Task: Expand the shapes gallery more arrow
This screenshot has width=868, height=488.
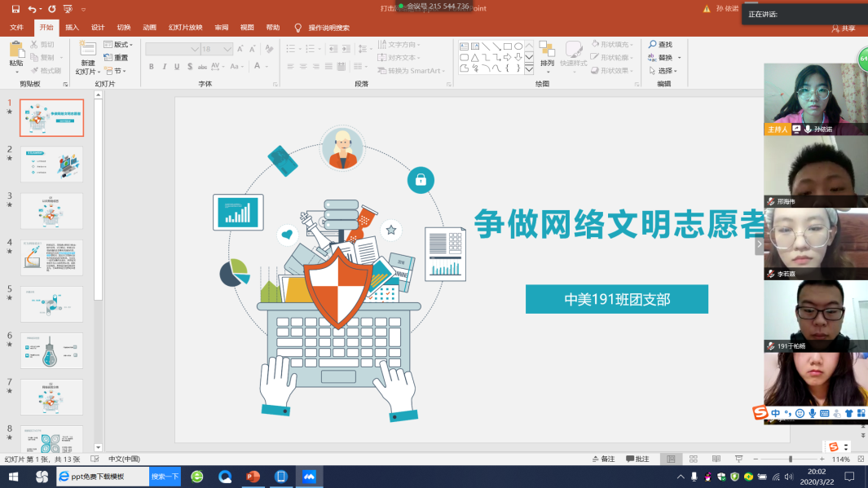Action: click(529, 69)
